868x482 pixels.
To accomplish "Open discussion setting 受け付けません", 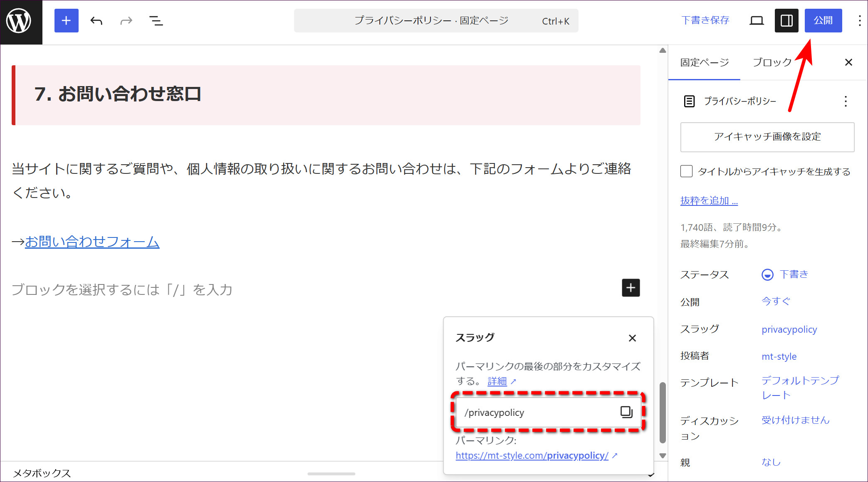I will [x=795, y=420].
